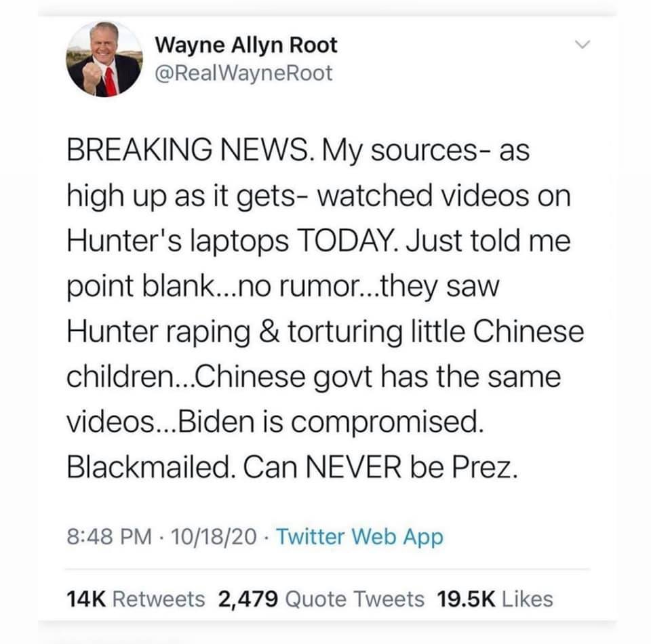Open the Quote Tweets list
Screen dimensions: 651x644
click(355, 599)
